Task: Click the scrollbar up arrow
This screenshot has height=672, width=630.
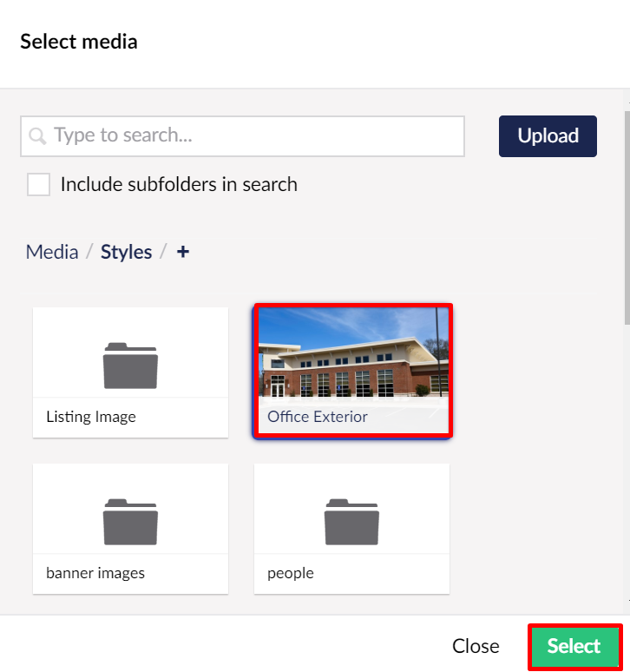Action: (627, 102)
